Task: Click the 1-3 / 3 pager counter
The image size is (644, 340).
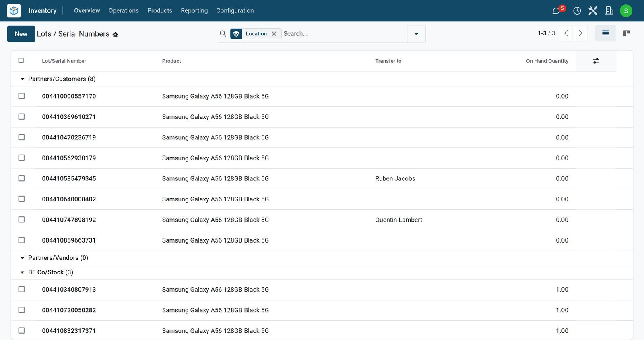Action: 546,33
